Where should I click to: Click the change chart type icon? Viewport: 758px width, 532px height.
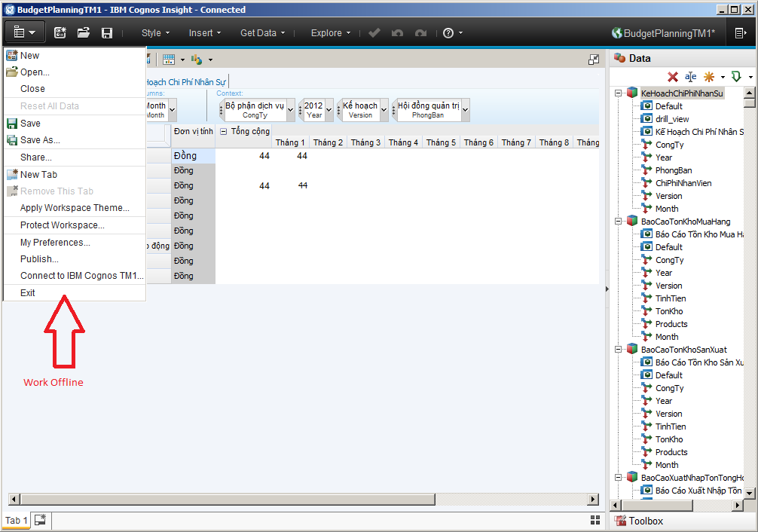(196, 60)
